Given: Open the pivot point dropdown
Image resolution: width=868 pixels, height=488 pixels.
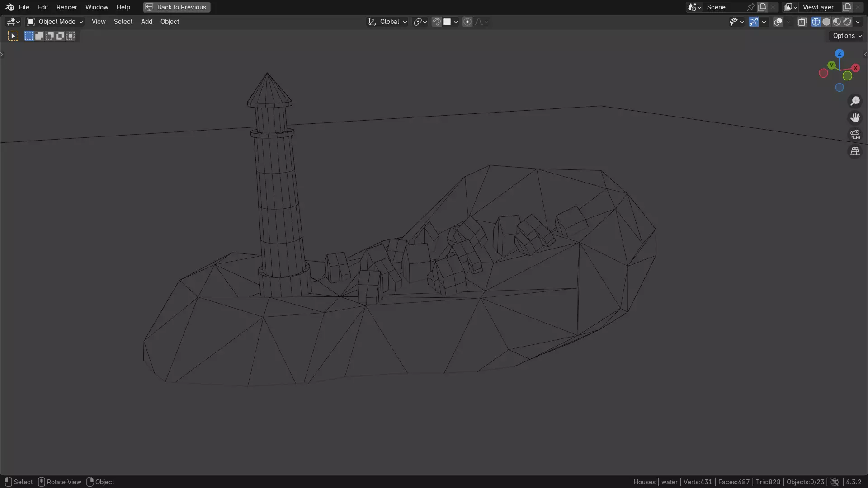Looking at the screenshot, I should click(x=420, y=22).
